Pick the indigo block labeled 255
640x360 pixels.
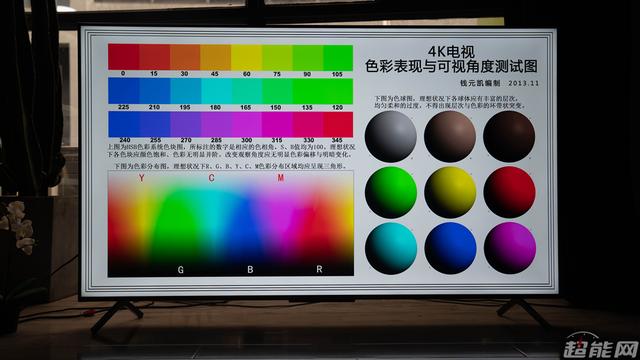point(154,124)
